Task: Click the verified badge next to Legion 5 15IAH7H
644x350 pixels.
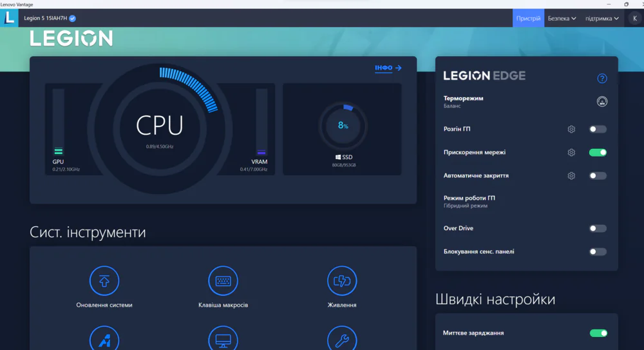Action: (72, 18)
